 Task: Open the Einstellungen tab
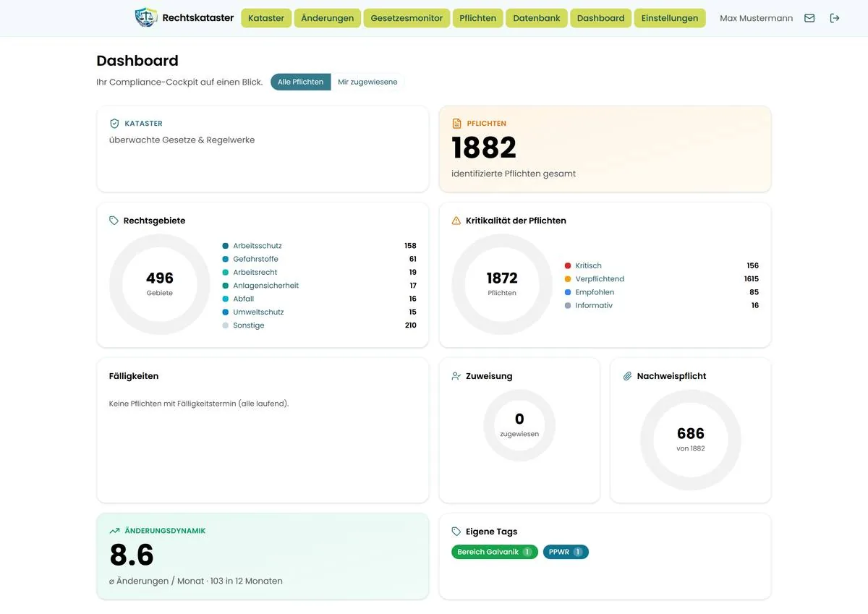pyautogui.click(x=670, y=18)
